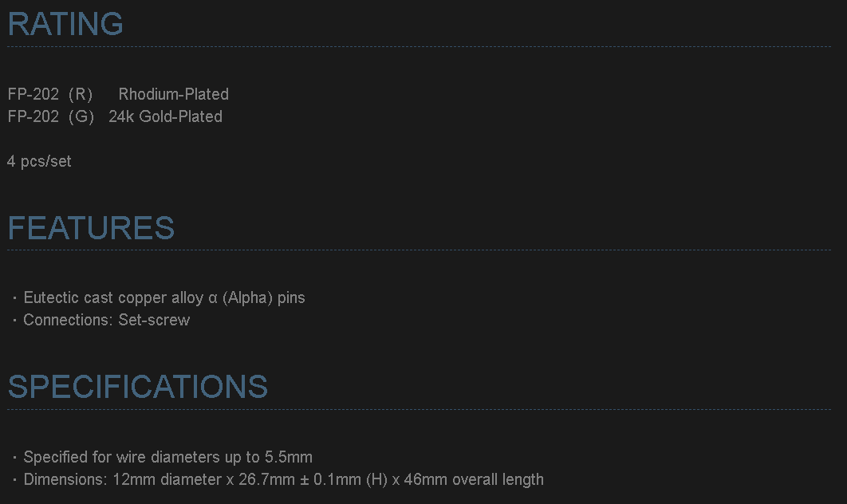Select the (R) variant code
The image size is (847, 504).
(x=81, y=94)
